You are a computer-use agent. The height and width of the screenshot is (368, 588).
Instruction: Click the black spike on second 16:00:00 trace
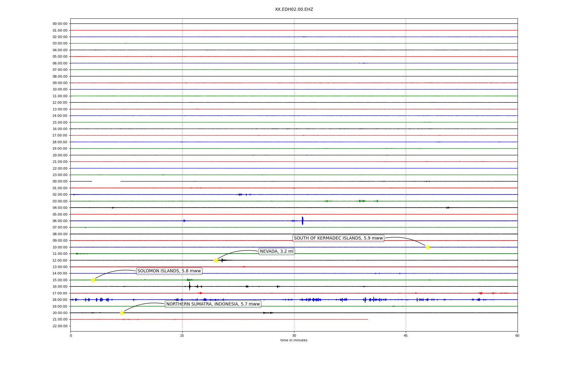pos(190,286)
